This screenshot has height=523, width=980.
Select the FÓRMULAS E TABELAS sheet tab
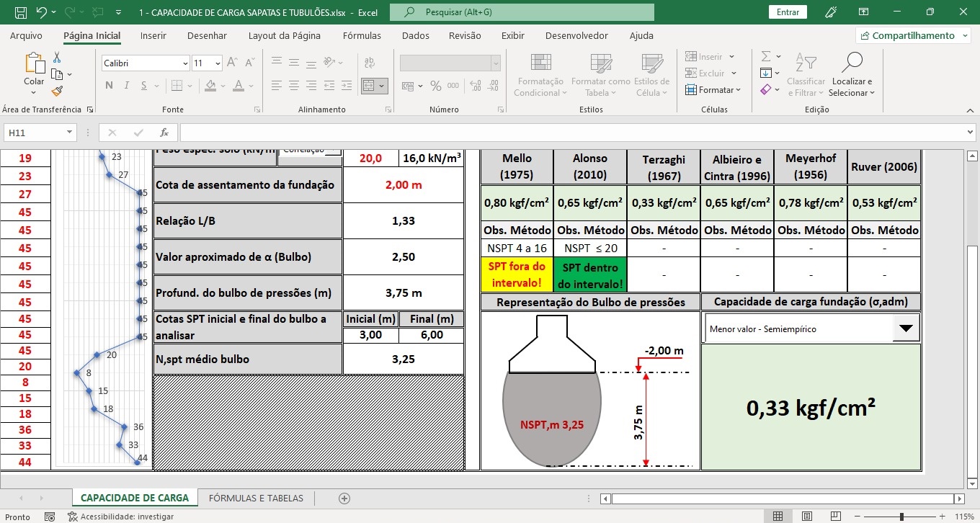(256, 498)
